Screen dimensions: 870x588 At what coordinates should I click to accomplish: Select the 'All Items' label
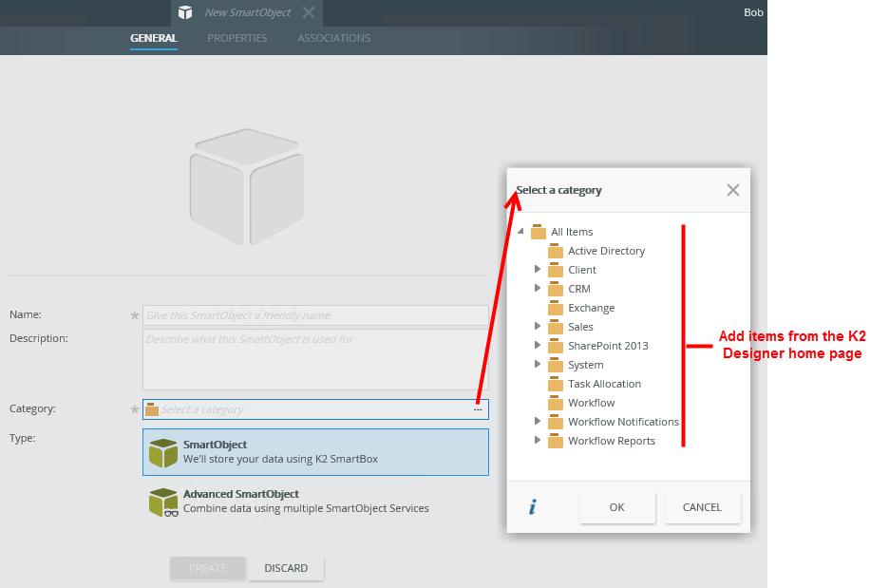[572, 232]
